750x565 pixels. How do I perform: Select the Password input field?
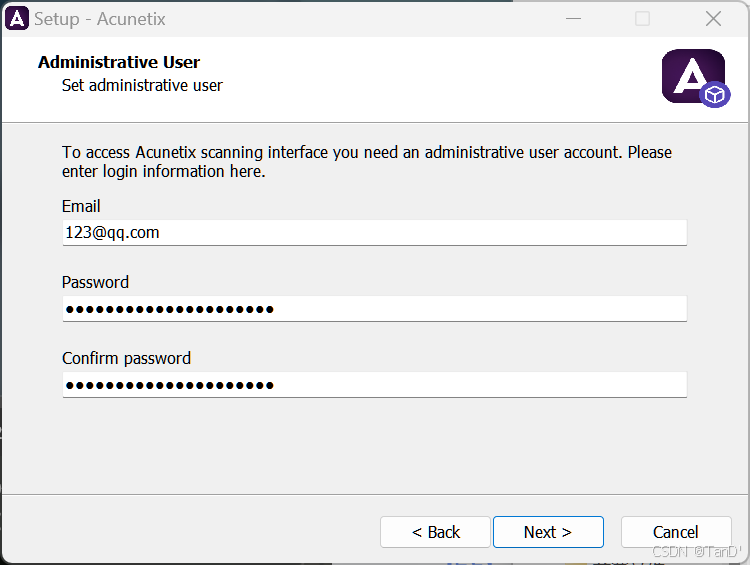(x=375, y=309)
